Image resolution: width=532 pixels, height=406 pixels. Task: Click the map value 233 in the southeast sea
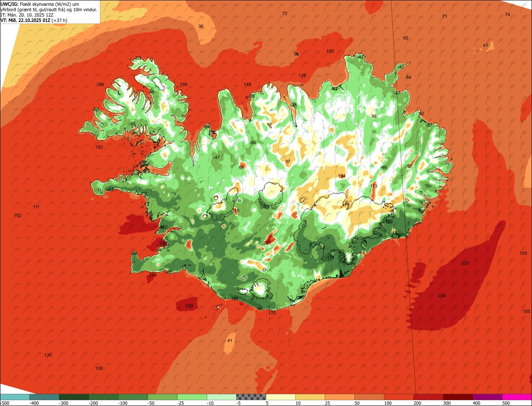[465, 264]
